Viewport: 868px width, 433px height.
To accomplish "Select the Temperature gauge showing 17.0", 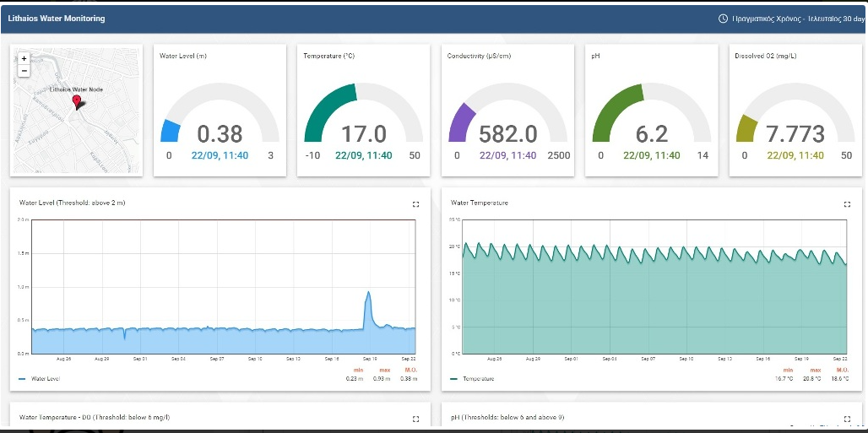I will (363, 133).
